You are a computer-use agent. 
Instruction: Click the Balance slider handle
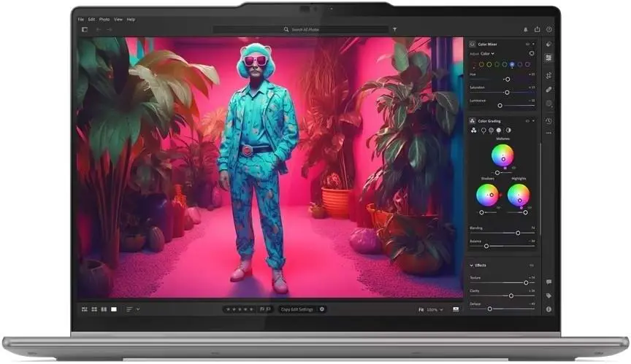point(486,246)
